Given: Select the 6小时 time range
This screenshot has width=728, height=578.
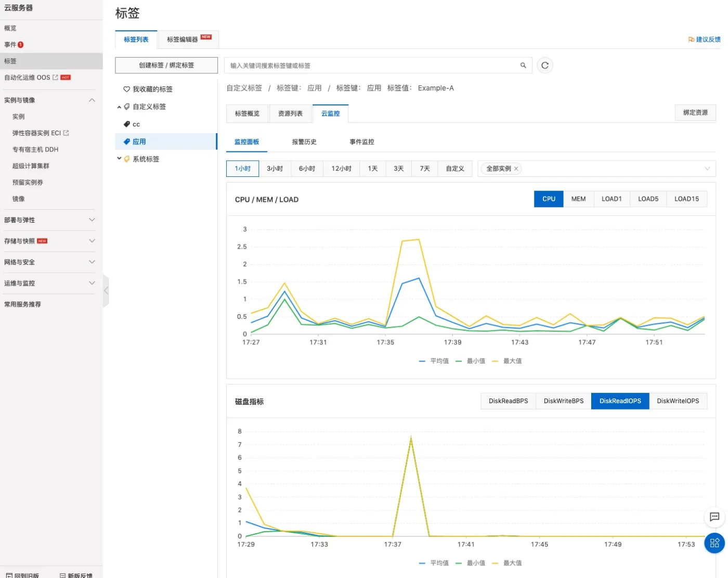Looking at the screenshot, I should click(x=307, y=169).
